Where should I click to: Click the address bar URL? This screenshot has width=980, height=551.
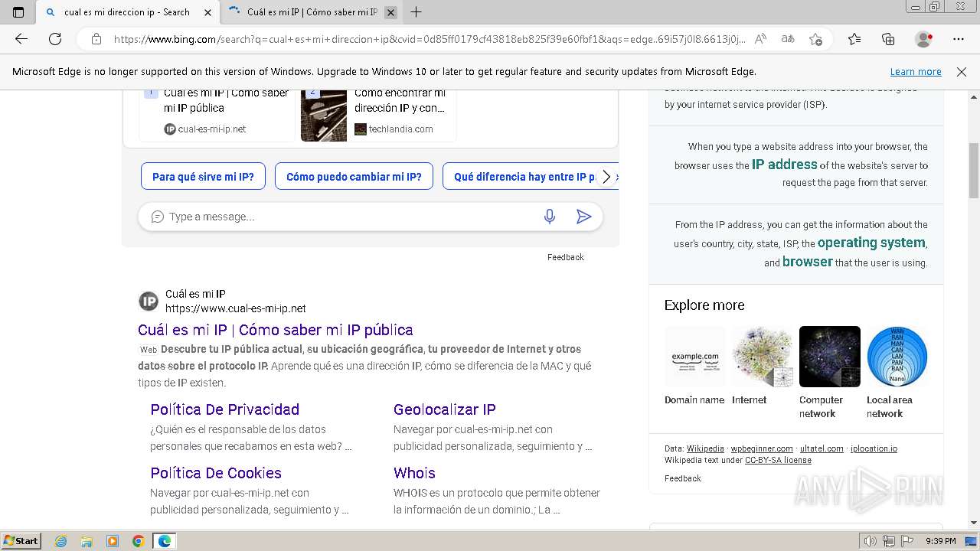429,39
